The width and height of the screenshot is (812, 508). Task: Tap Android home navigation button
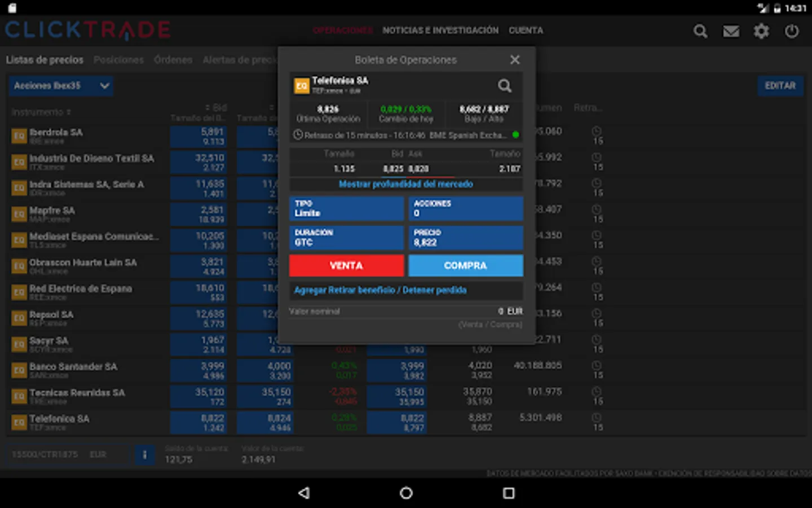(x=406, y=493)
